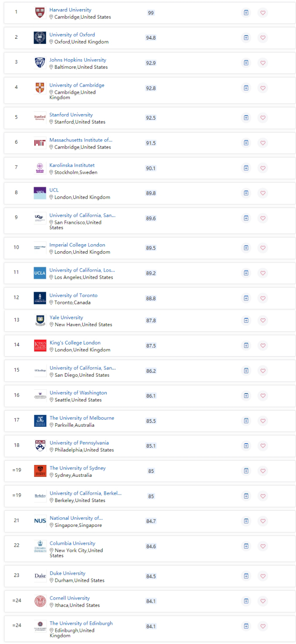Viewport: 296px width, 644px height.
Task: Click the UCL university name link
Action: (54, 190)
